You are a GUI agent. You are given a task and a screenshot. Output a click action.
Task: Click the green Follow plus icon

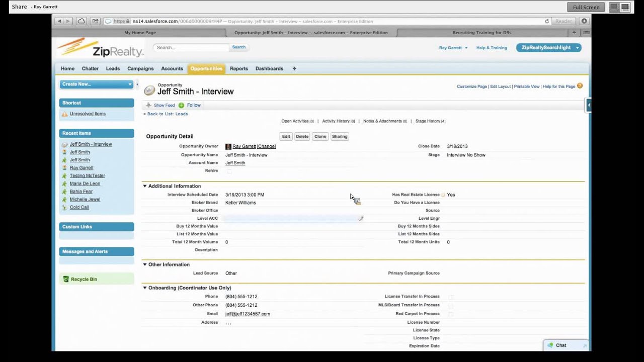click(x=181, y=105)
